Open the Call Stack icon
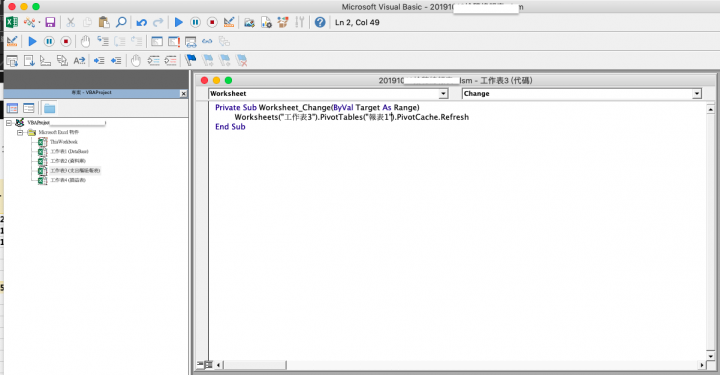The image size is (720, 375). click(224, 41)
